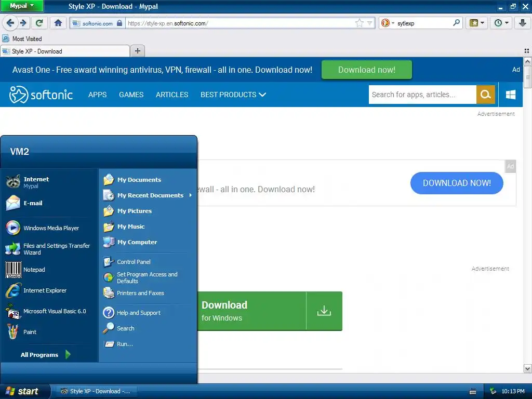
Task: Click the blue DOWNLOAD NOW! ad button
Action: [457, 183]
